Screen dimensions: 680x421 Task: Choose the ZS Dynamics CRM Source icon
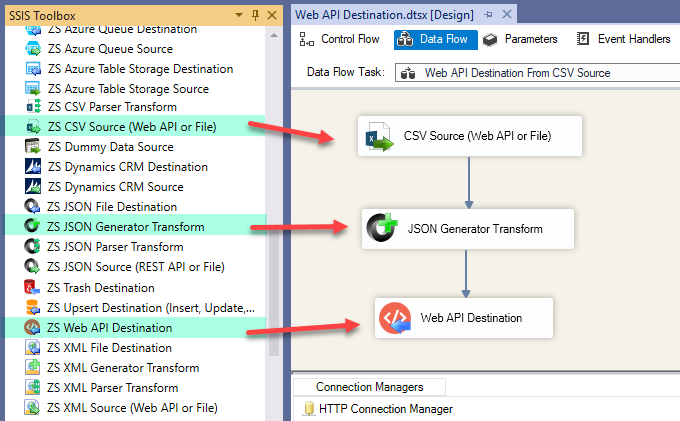pyautogui.click(x=33, y=186)
